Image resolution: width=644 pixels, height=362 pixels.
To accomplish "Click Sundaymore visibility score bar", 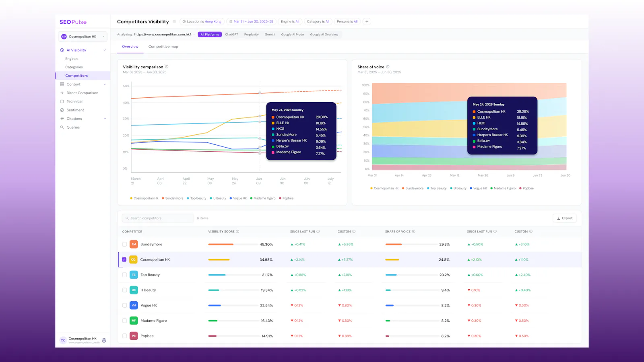I will coord(233,245).
